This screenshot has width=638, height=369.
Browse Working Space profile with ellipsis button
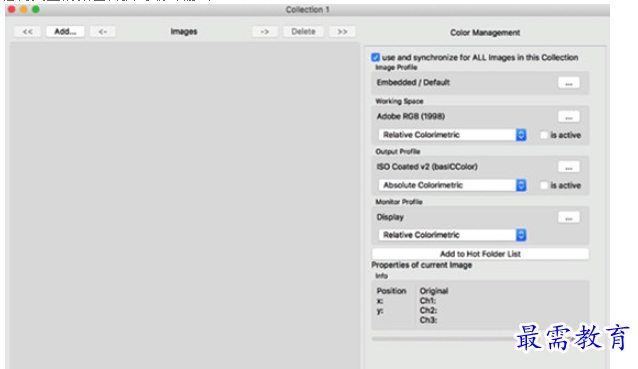pos(568,117)
